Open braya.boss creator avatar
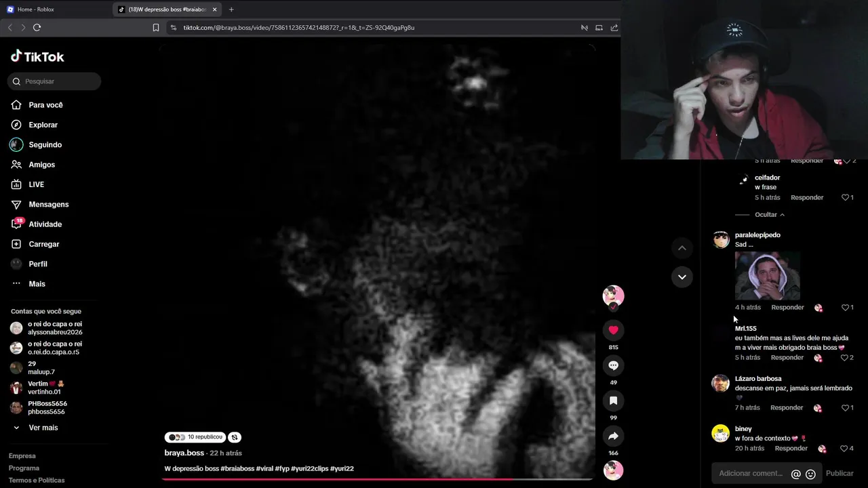The image size is (868, 488). pyautogui.click(x=613, y=296)
